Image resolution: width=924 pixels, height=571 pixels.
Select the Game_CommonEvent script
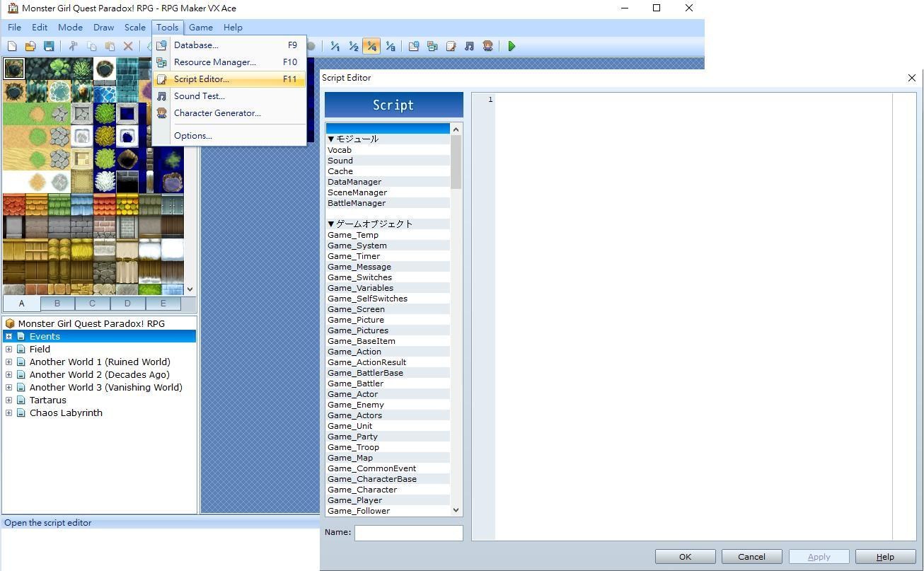point(388,468)
